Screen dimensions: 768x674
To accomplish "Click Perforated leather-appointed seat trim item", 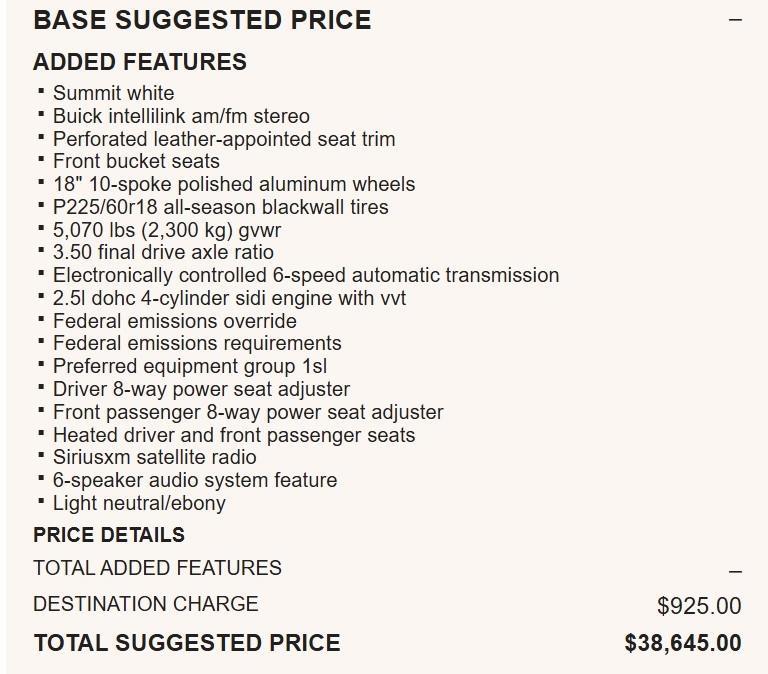I will pyautogui.click(x=224, y=139).
